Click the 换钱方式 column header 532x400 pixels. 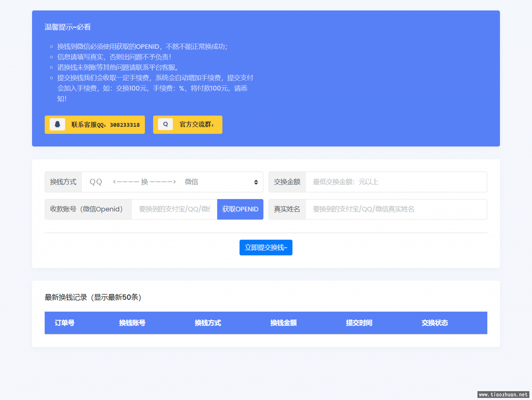[x=208, y=323]
